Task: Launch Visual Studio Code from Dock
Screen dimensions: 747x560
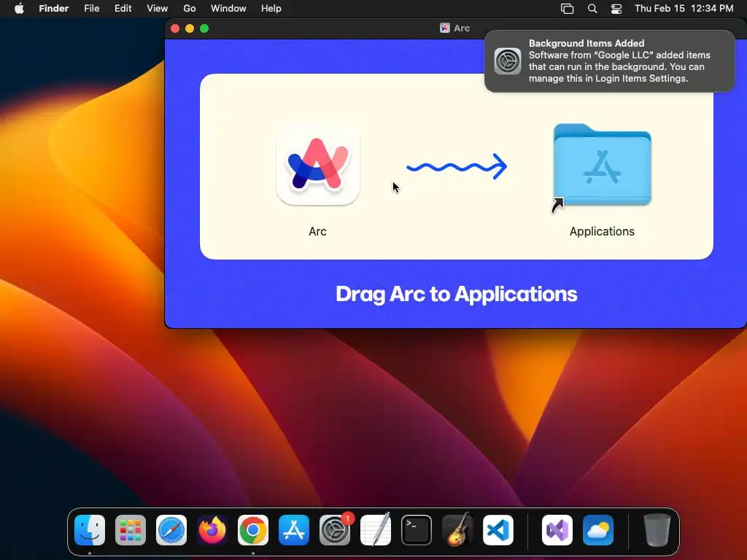Action: [498, 530]
